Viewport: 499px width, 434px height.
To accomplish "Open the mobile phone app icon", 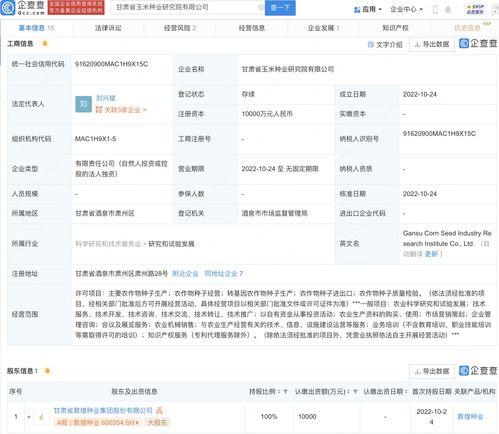I will [435, 9].
